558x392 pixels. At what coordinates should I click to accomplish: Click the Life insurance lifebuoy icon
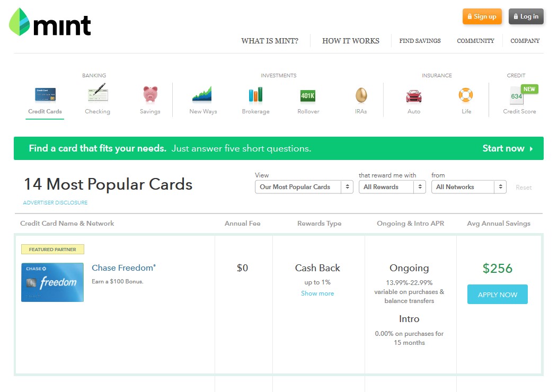466,95
